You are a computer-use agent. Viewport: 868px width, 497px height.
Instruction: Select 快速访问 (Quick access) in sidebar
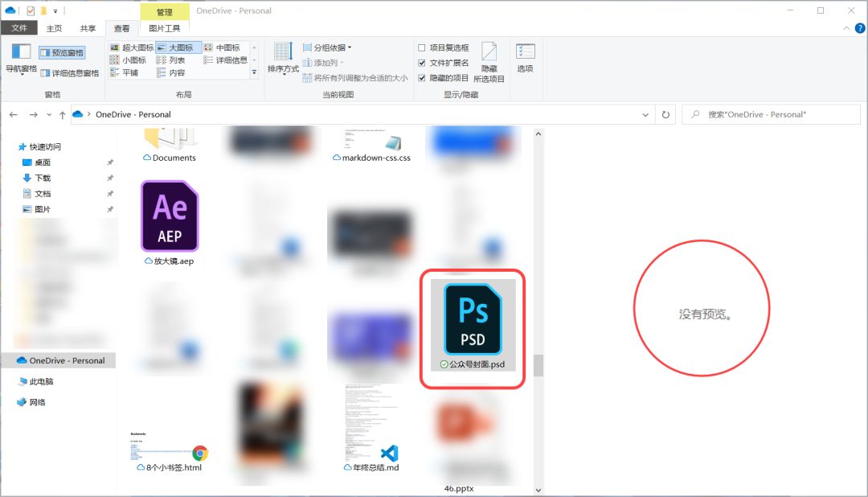tap(40, 147)
